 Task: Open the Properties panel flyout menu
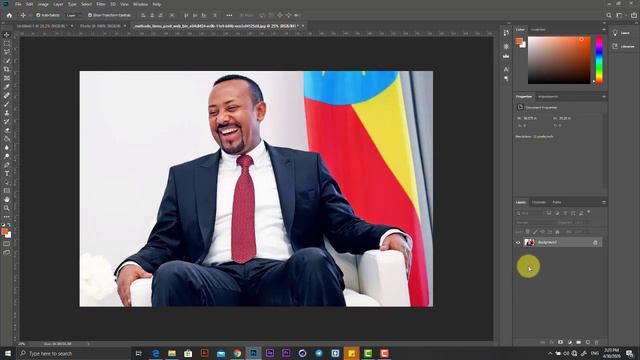[x=604, y=96]
